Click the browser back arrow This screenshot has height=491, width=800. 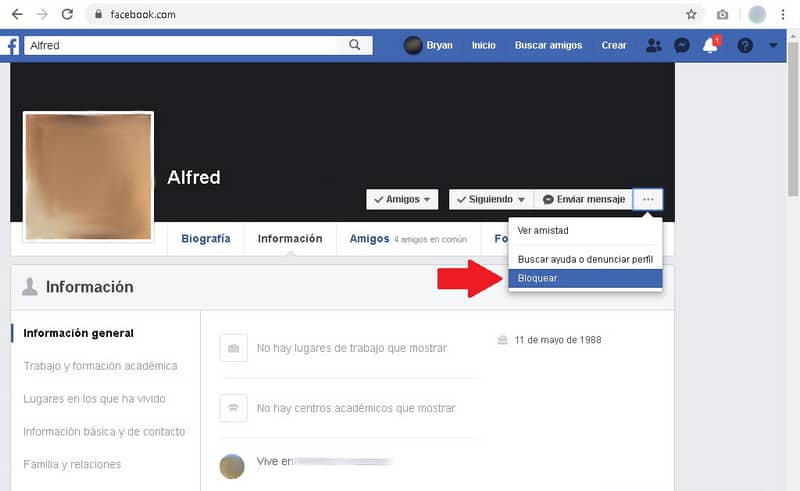(x=17, y=14)
